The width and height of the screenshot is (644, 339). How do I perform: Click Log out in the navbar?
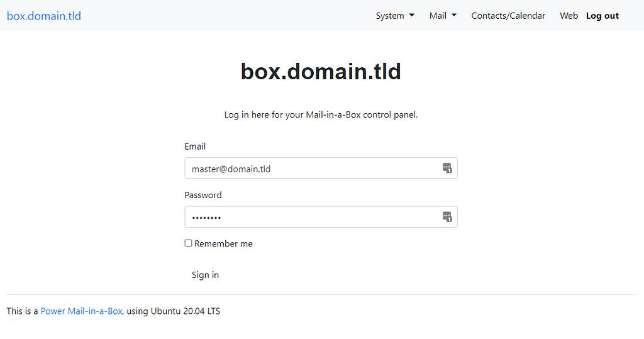pos(602,16)
